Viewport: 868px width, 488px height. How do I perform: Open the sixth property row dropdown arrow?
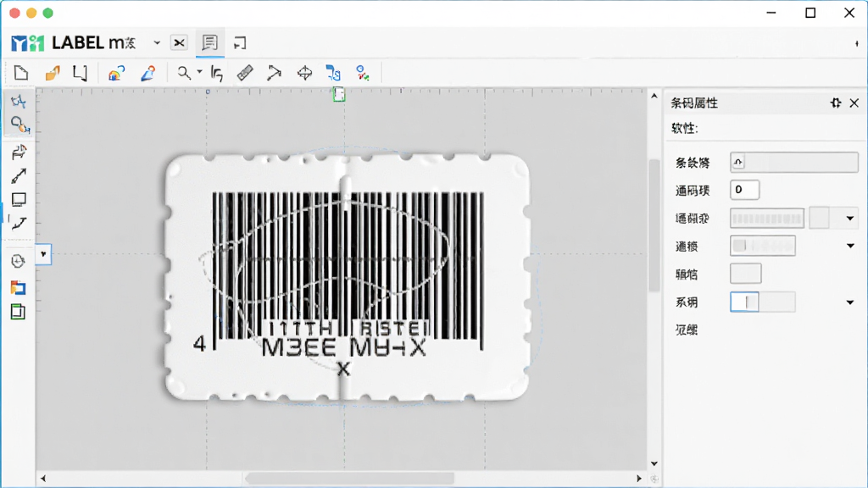click(849, 302)
